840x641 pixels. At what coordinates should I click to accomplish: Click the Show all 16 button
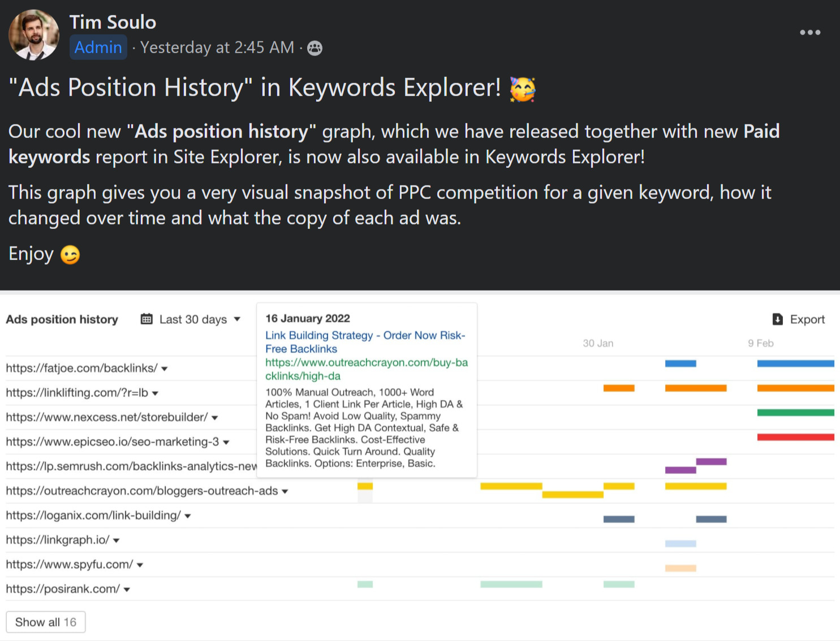[45, 622]
